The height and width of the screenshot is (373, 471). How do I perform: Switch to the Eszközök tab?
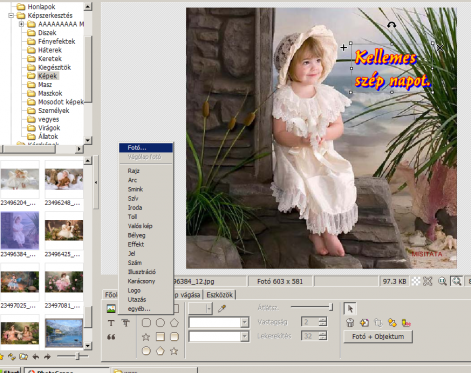(219, 295)
